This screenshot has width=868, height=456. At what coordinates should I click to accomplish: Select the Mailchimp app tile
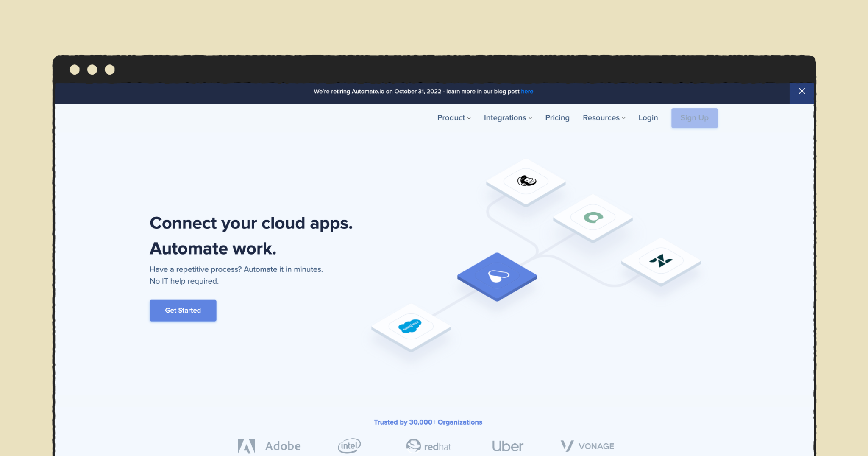(x=526, y=181)
